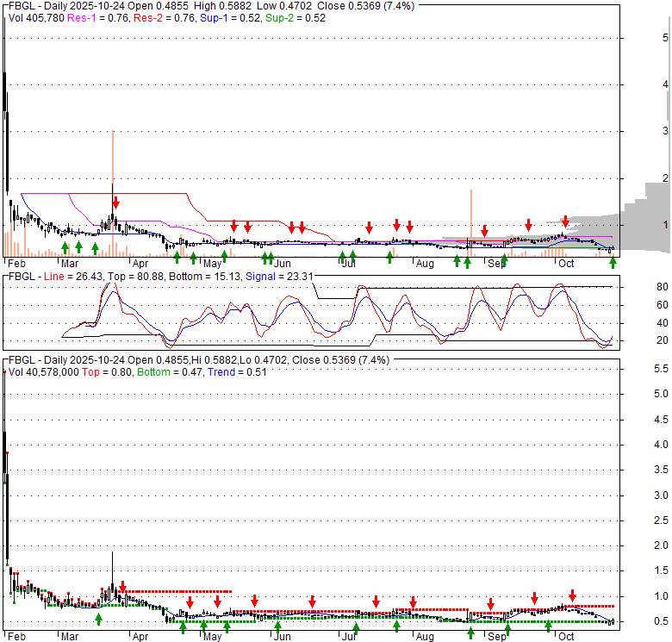Click the Oct label on the top chart axis

[x=565, y=264]
